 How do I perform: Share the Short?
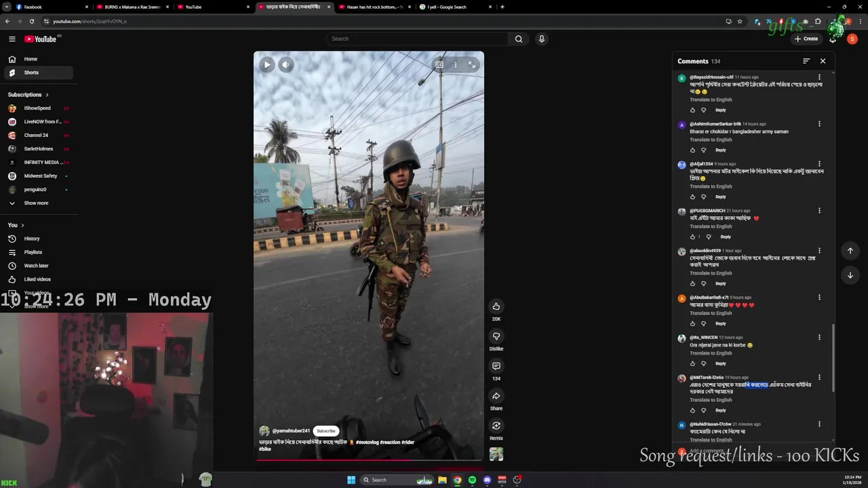click(496, 396)
